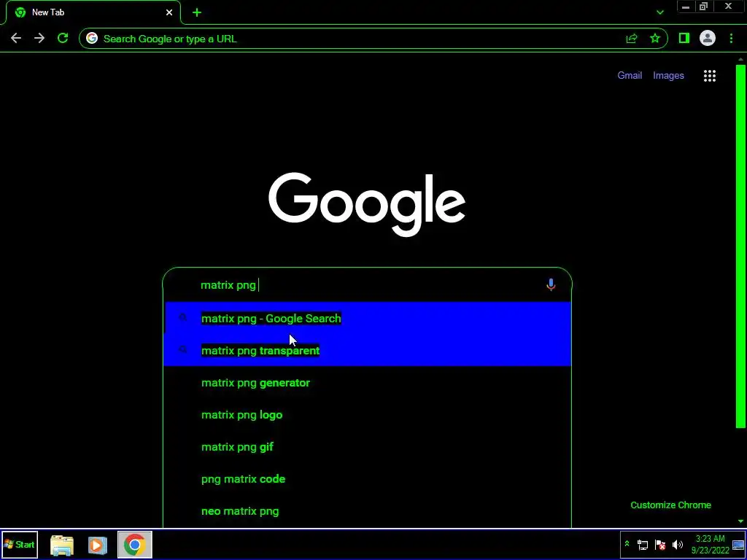Viewport: 747px width, 560px height.
Task: Click the Google icon in address bar
Action: click(x=92, y=39)
